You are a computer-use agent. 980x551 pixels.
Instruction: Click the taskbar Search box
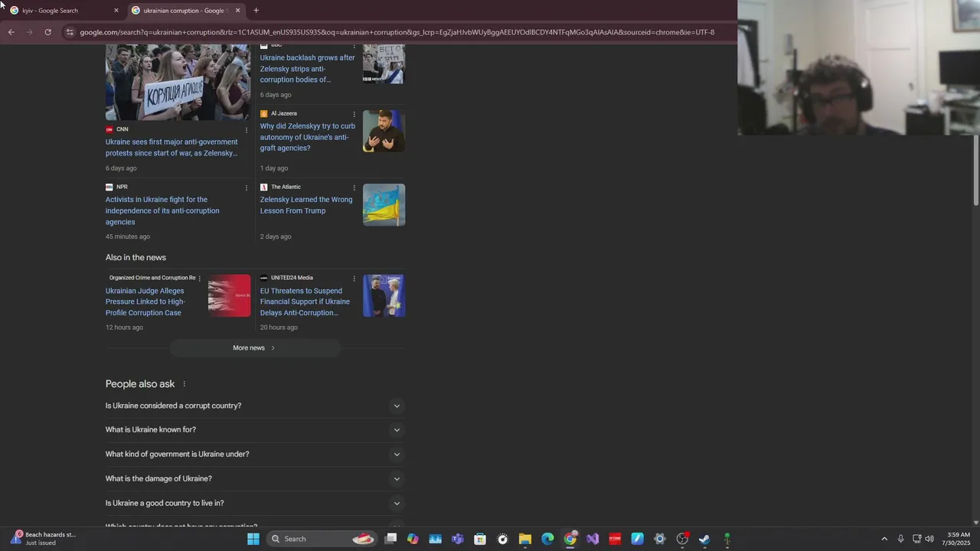click(x=322, y=539)
